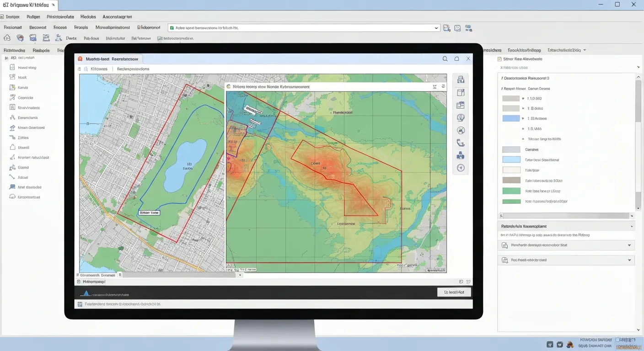
Task: Toggle bullet beside '1,1,0.802' legend entry
Action: [x=523, y=98]
